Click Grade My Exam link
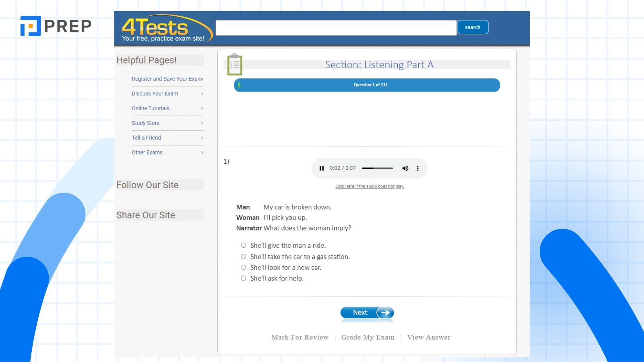The image size is (644, 362). (368, 337)
